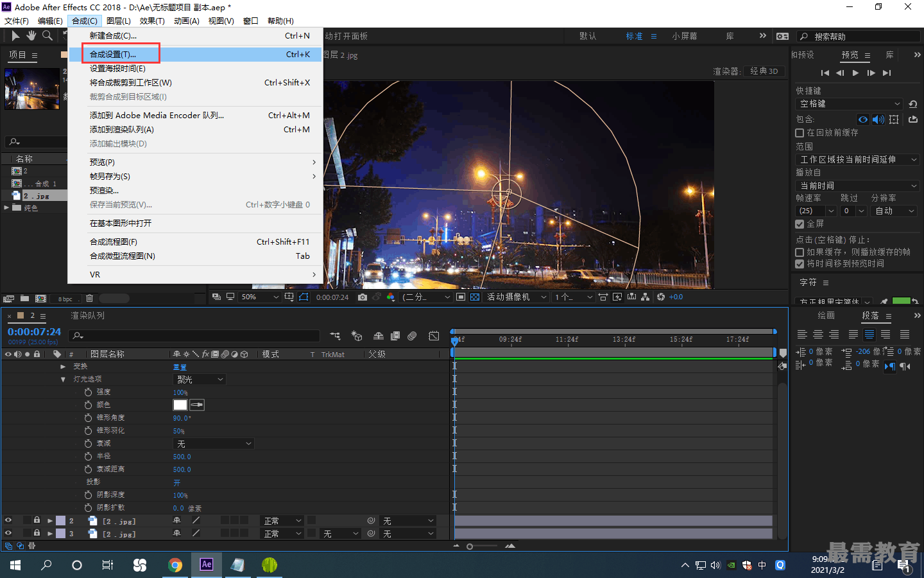Uncheck move time to preview time checkbox
The width and height of the screenshot is (924, 578).
point(800,264)
